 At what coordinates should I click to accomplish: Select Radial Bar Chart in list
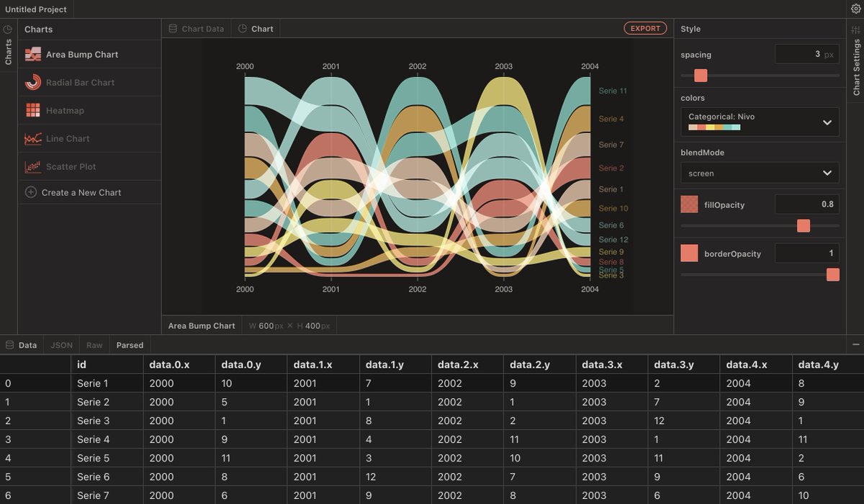pyautogui.click(x=89, y=83)
